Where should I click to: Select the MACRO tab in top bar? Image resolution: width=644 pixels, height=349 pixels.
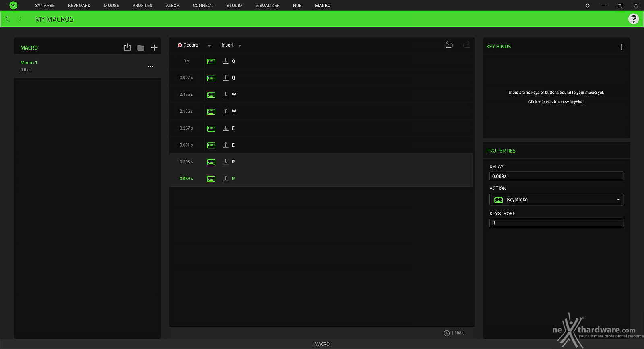pyautogui.click(x=323, y=6)
